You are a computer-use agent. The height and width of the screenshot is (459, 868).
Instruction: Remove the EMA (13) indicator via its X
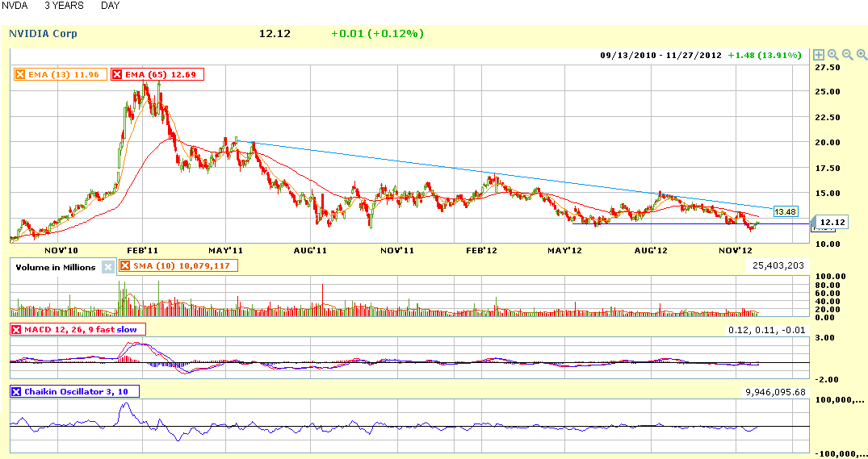pyautogui.click(x=20, y=74)
